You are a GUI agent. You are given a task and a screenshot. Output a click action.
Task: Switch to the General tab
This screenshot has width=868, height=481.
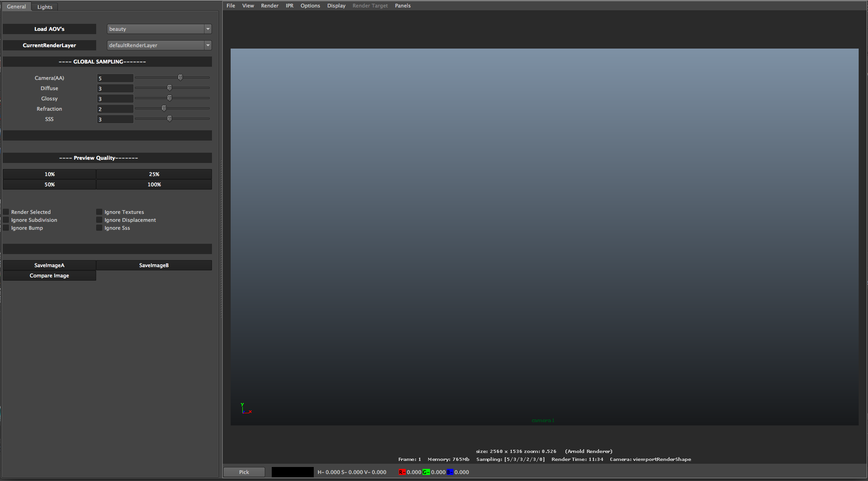[x=16, y=7]
